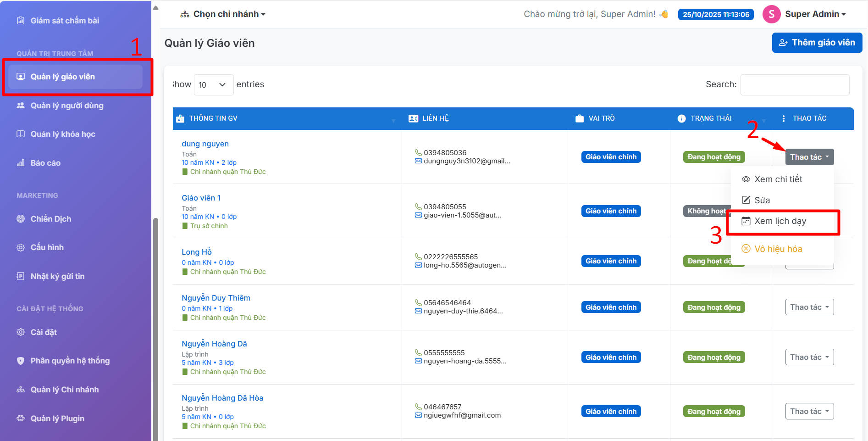Click the Search input field
This screenshot has height=441, width=868.
pos(795,85)
